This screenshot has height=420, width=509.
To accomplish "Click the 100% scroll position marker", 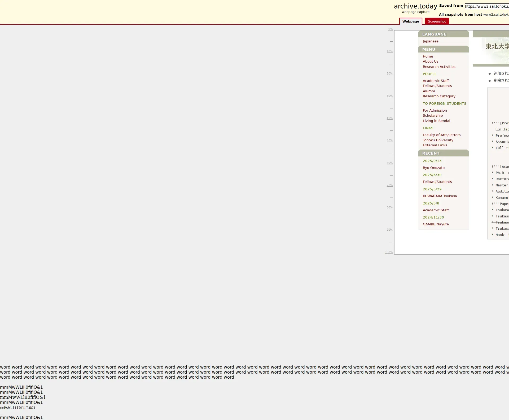I will click(x=389, y=252).
